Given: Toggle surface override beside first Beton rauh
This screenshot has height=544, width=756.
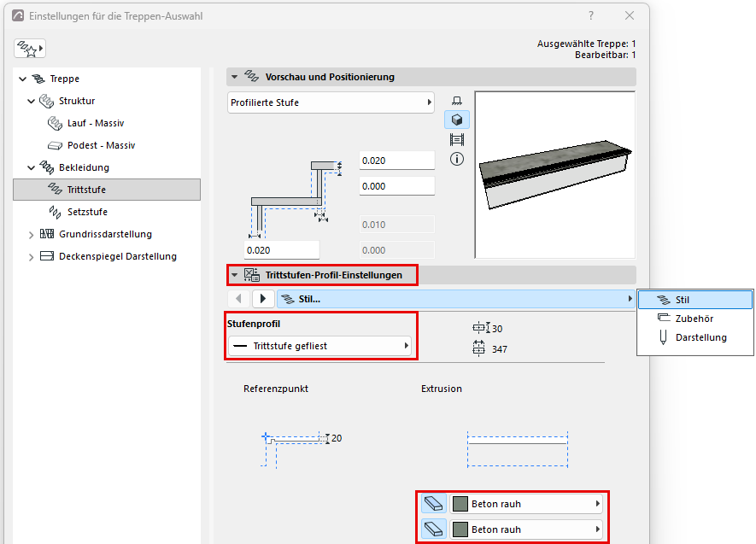Looking at the screenshot, I should tap(433, 504).
